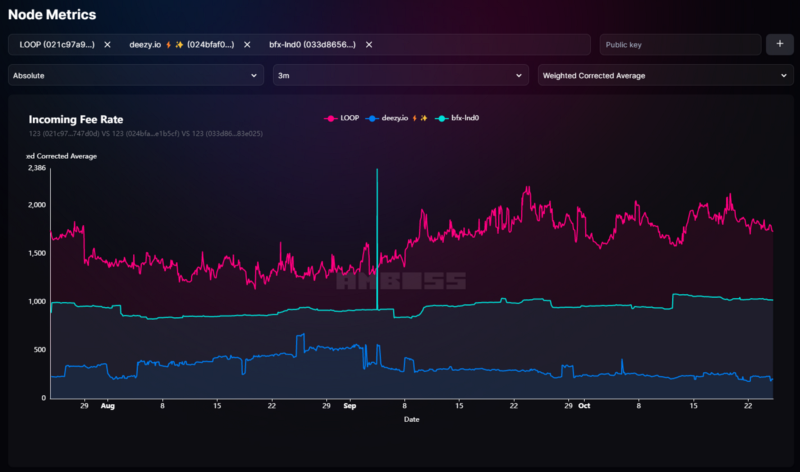Click the plus button to add node
The width and height of the screenshot is (800, 472).
point(778,44)
